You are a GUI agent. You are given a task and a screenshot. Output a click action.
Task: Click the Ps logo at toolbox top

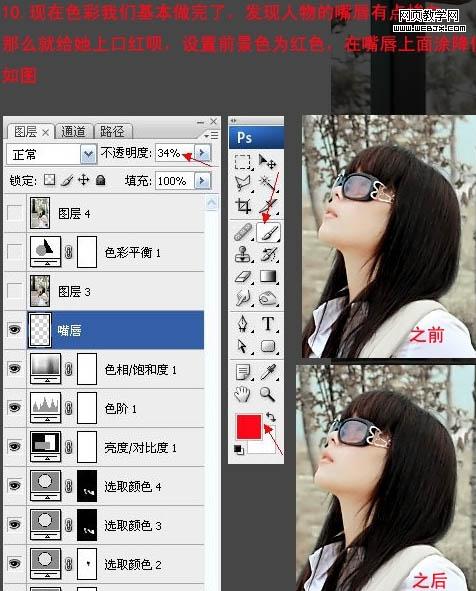pyautogui.click(x=244, y=138)
